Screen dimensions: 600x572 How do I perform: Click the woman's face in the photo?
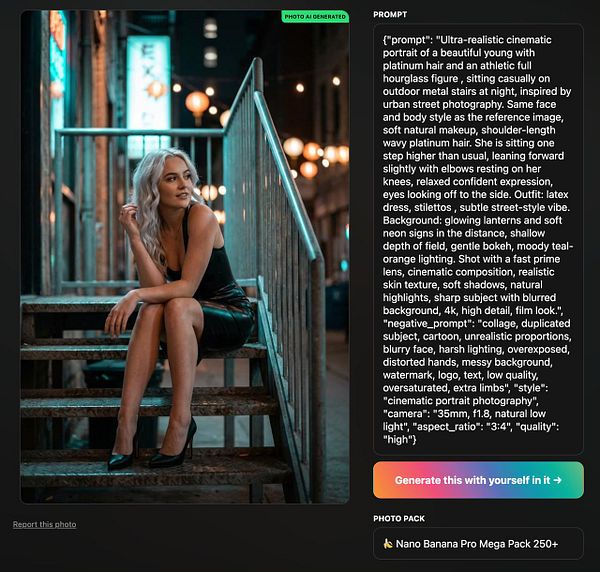[x=176, y=184]
